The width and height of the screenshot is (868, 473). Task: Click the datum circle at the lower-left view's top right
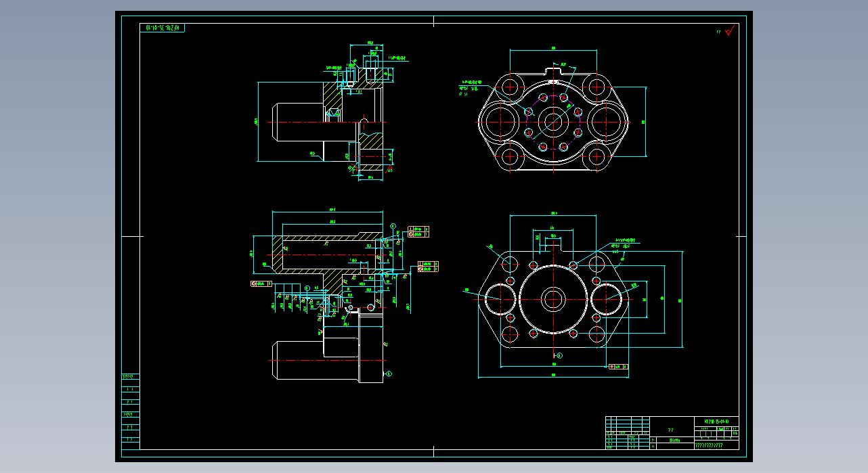[393, 226]
